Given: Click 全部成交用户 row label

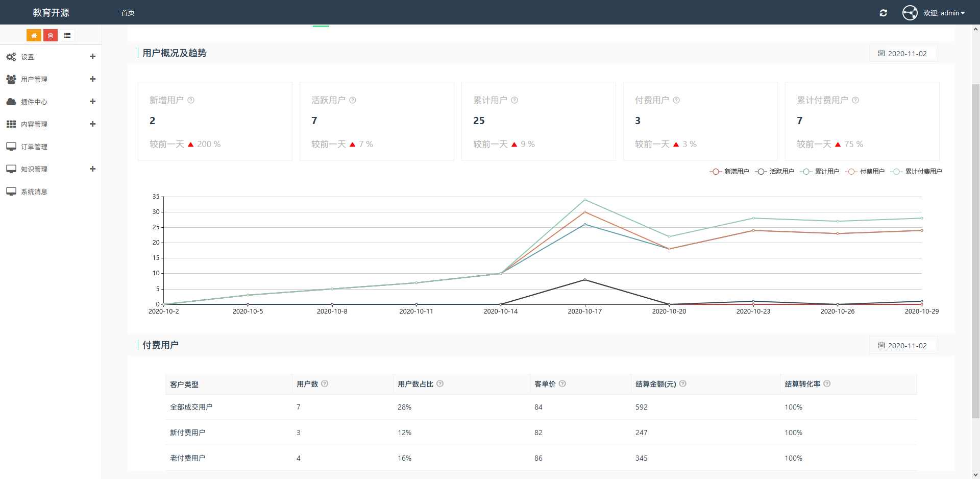Looking at the screenshot, I should [x=191, y=407].
